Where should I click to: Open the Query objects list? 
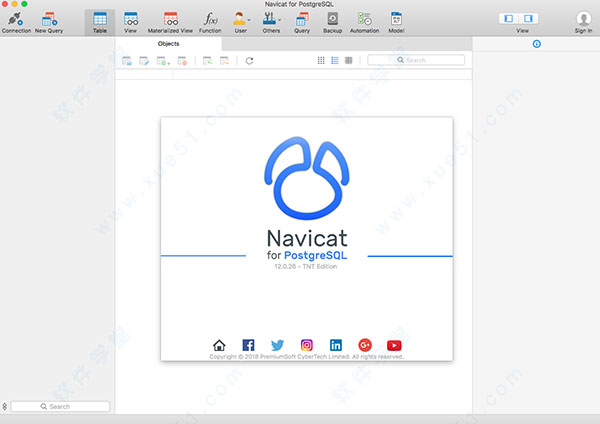pos(302,23)
